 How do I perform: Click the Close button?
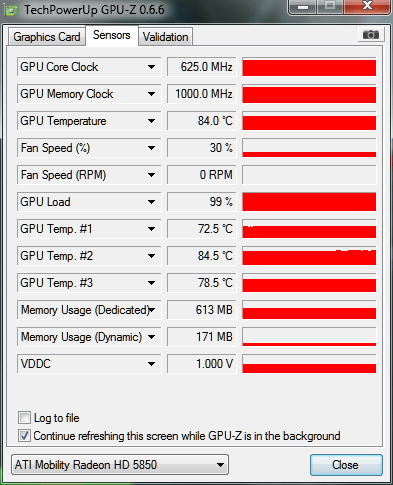pos(346,465)
